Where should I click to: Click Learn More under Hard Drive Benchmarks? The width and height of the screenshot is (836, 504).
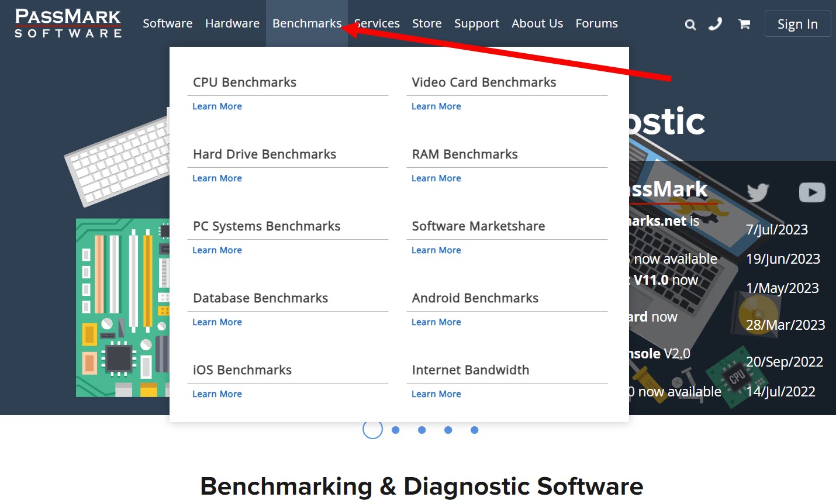(x=217, y=178)
